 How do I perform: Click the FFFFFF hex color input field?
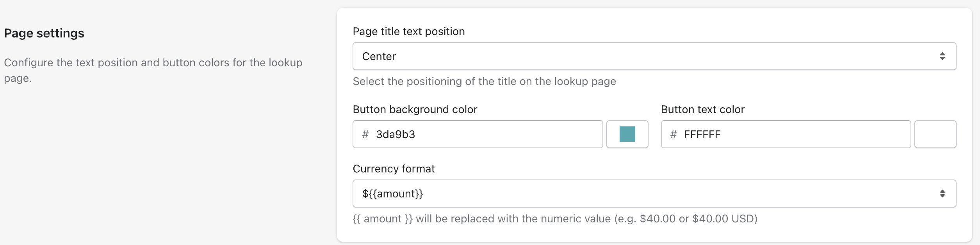pos(793,134)
